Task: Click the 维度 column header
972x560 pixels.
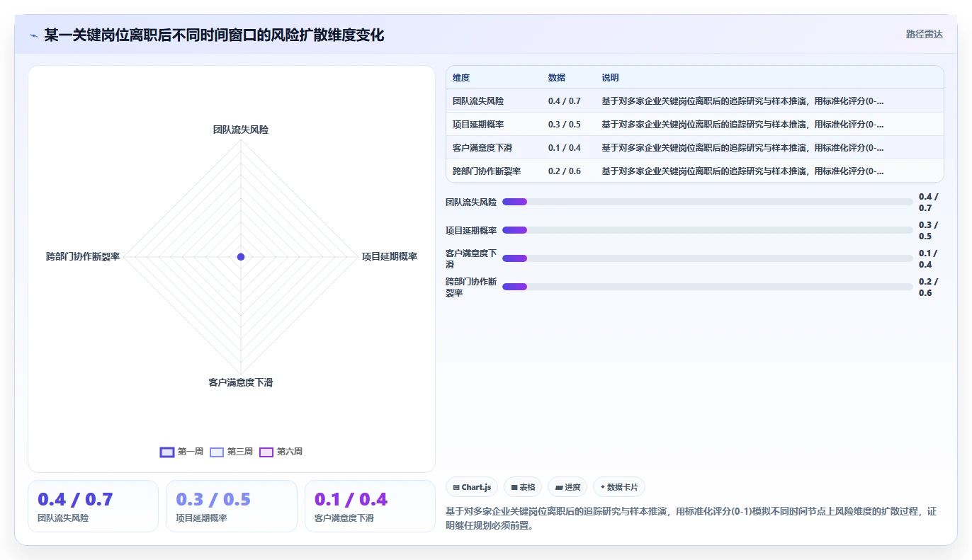Action: (x=461, y=78)
